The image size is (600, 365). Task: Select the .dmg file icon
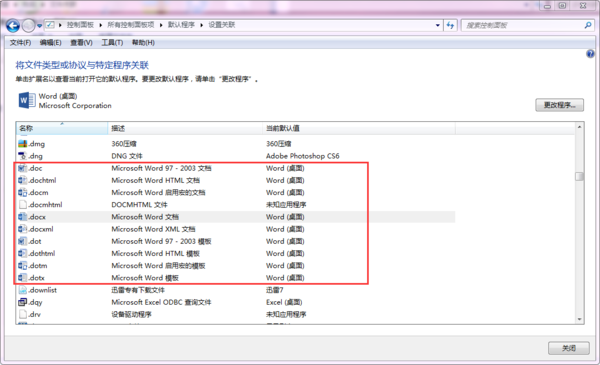click(x=23, y=143)
